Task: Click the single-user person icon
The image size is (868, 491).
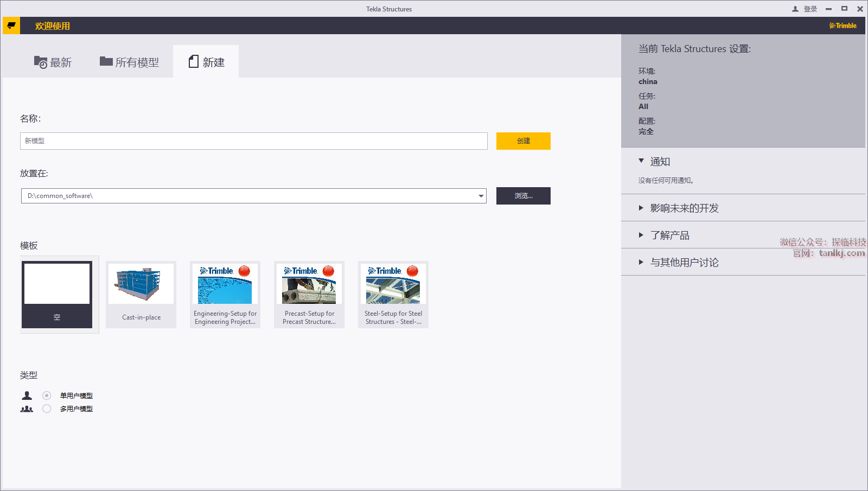Action: click(27, 396)
